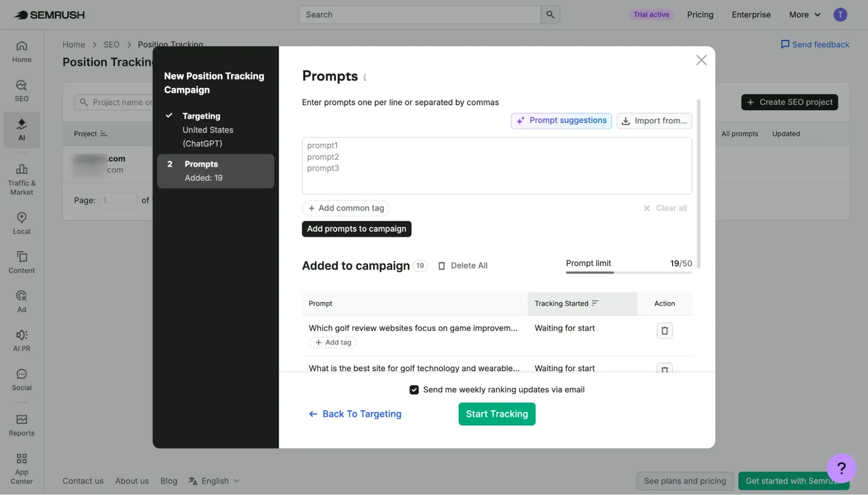Open the Home sidebar icon
868x495 pixels.
tap(22, 52)
